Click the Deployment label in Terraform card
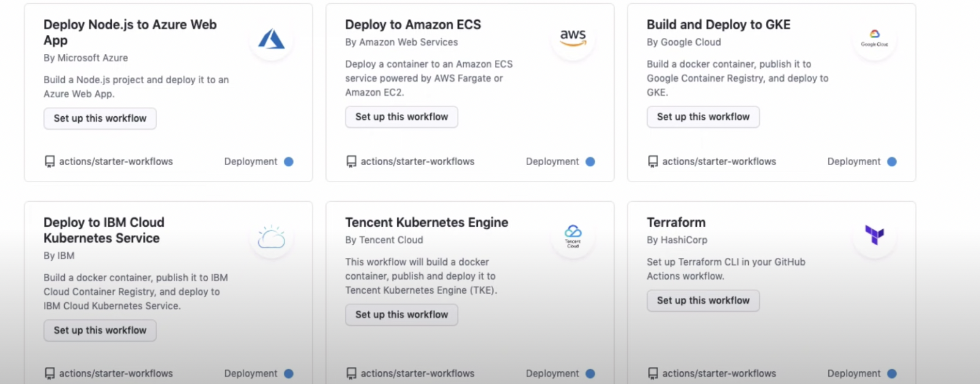Viewport: 980px width, 384px height. coord(854,374)
